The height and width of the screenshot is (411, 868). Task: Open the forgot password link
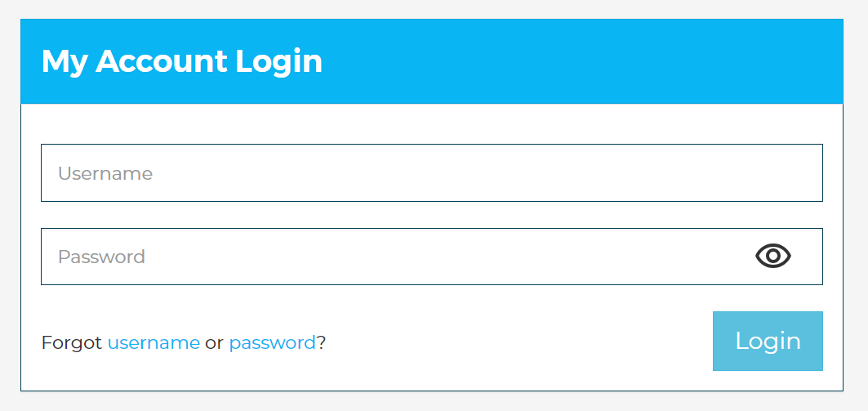[x=273, y=343]
